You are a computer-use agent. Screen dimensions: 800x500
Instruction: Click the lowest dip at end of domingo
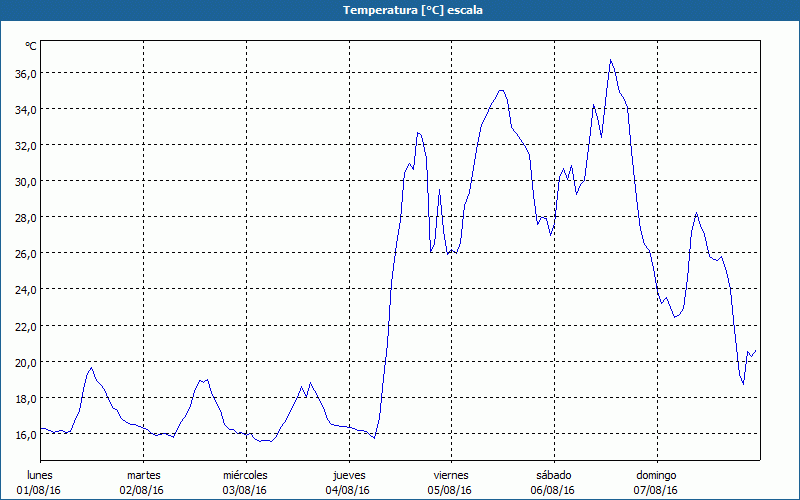(743, 384)
